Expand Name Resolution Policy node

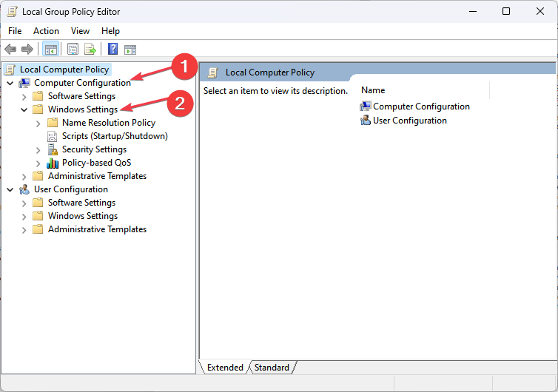click(38, 124)
